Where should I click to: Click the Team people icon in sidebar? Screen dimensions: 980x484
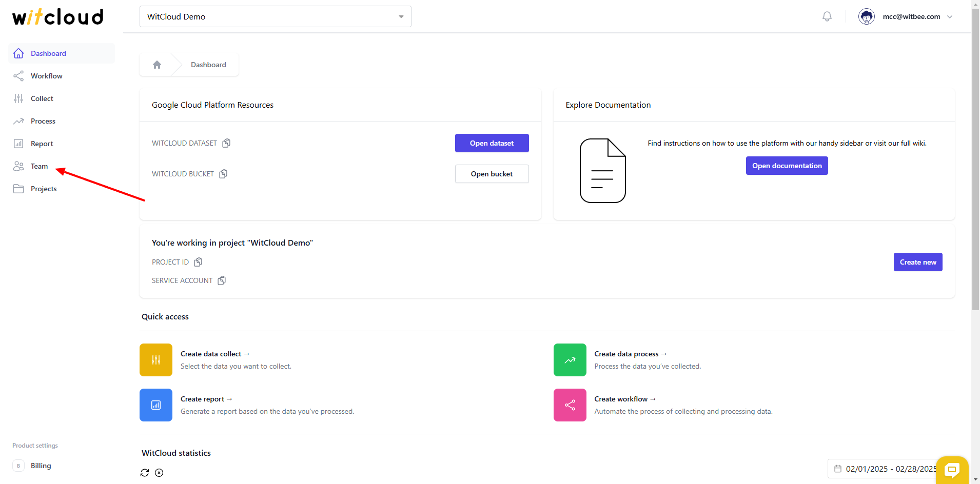tap(18, 166)
